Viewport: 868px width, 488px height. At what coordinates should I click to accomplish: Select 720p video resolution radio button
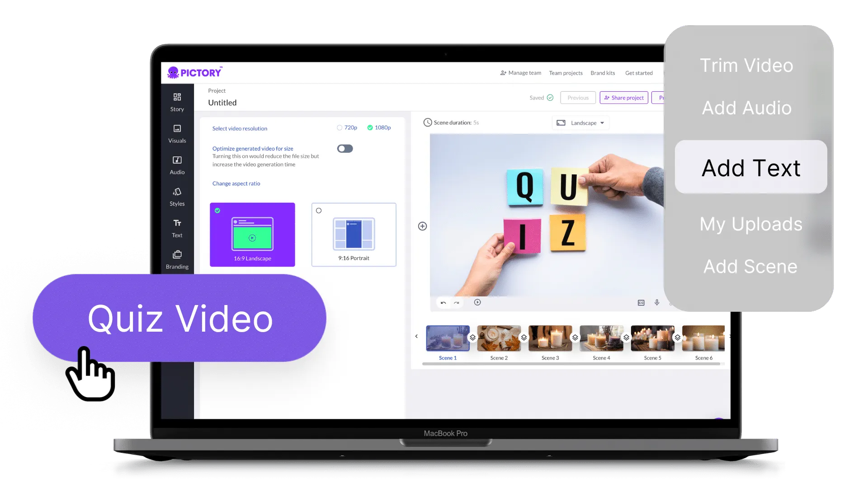click(339, 127)
